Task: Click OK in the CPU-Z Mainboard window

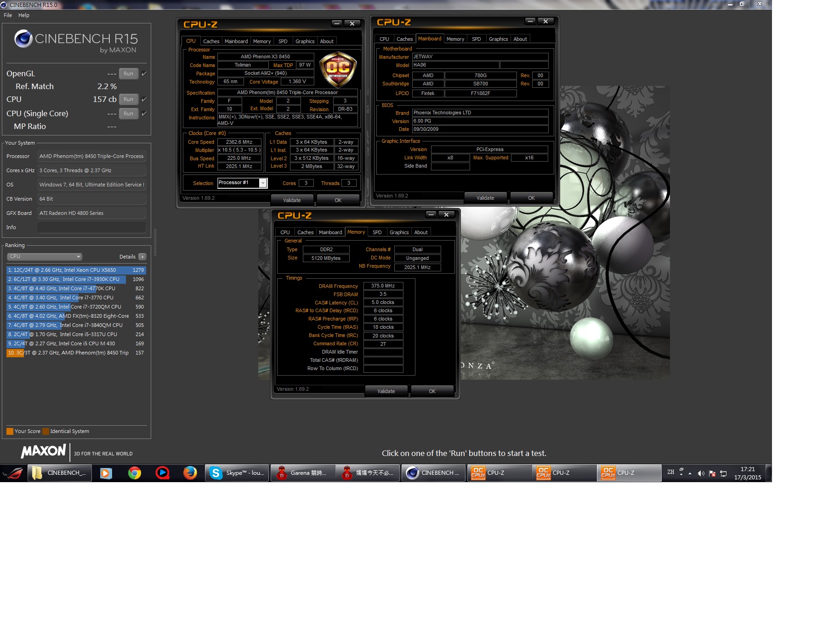Action: tap(531, 198)
